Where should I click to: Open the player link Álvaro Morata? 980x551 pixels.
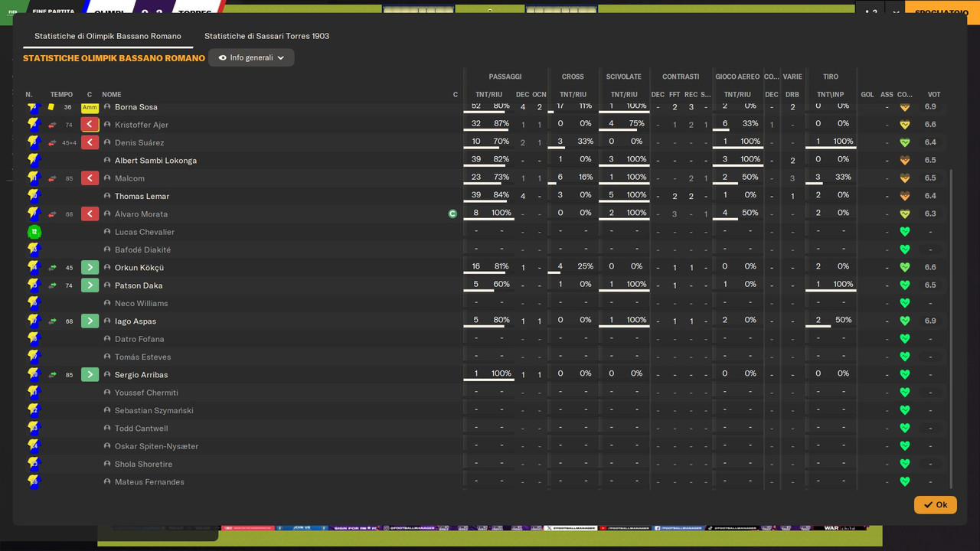[141, 214]
